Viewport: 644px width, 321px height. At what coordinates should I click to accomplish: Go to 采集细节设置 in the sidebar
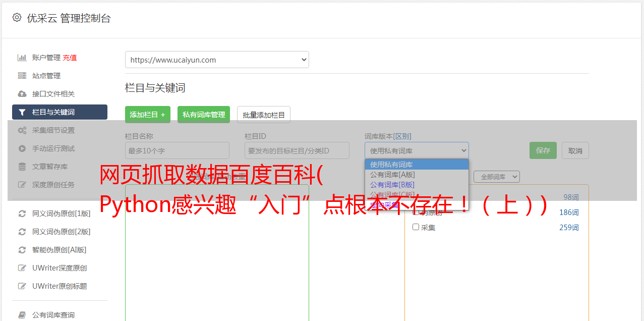pos(53,130)
